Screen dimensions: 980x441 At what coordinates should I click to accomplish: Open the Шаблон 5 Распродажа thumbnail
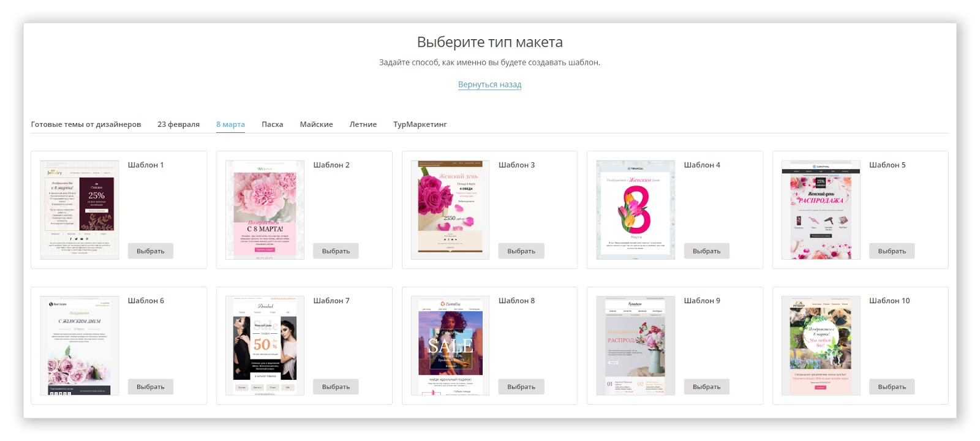(x=821, y=210)
